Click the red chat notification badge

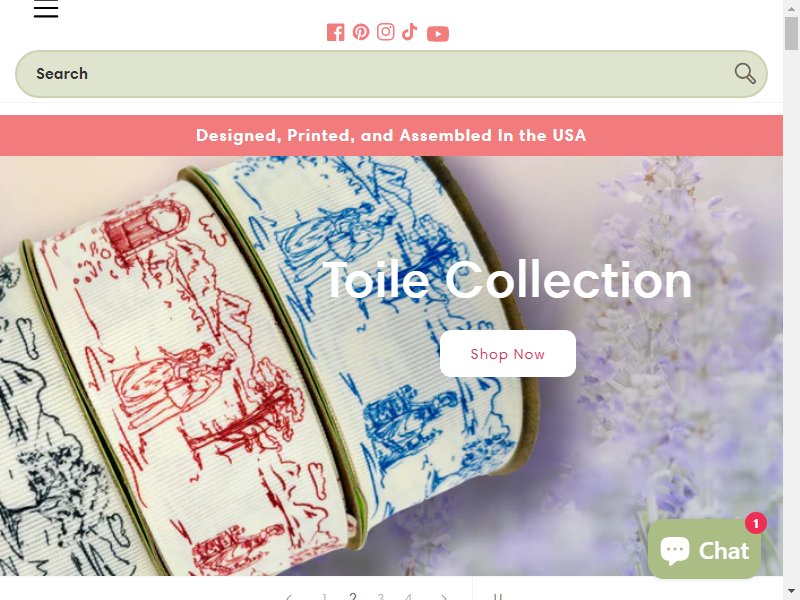756,523
